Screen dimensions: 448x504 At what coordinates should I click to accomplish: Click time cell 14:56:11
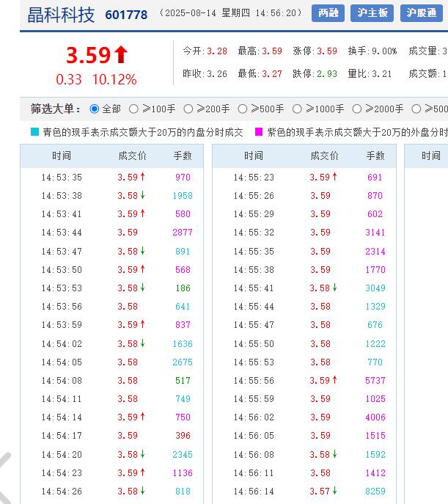click(254, 473)
